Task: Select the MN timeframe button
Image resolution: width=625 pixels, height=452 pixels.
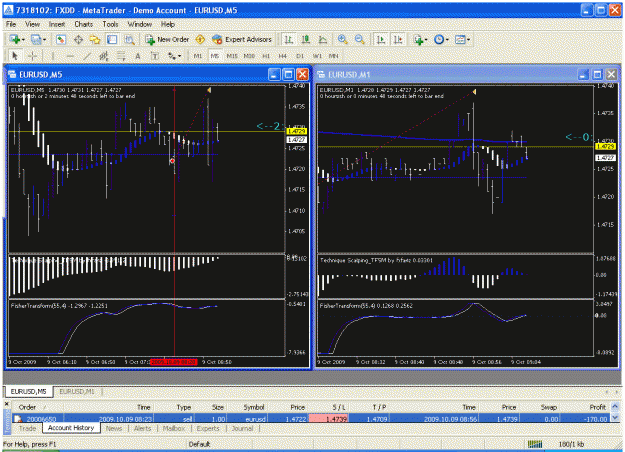Action: tap(334, 56)
